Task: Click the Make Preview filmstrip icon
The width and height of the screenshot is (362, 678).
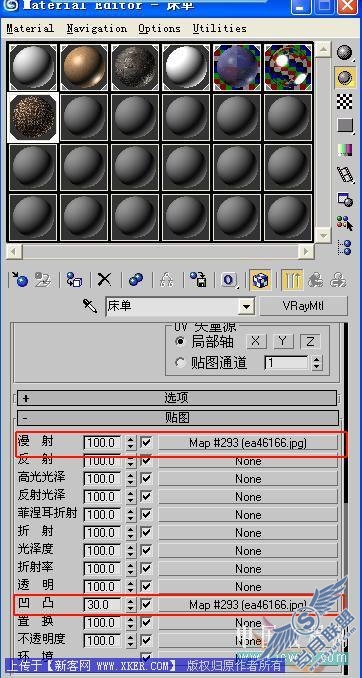Action: point(345,175)
